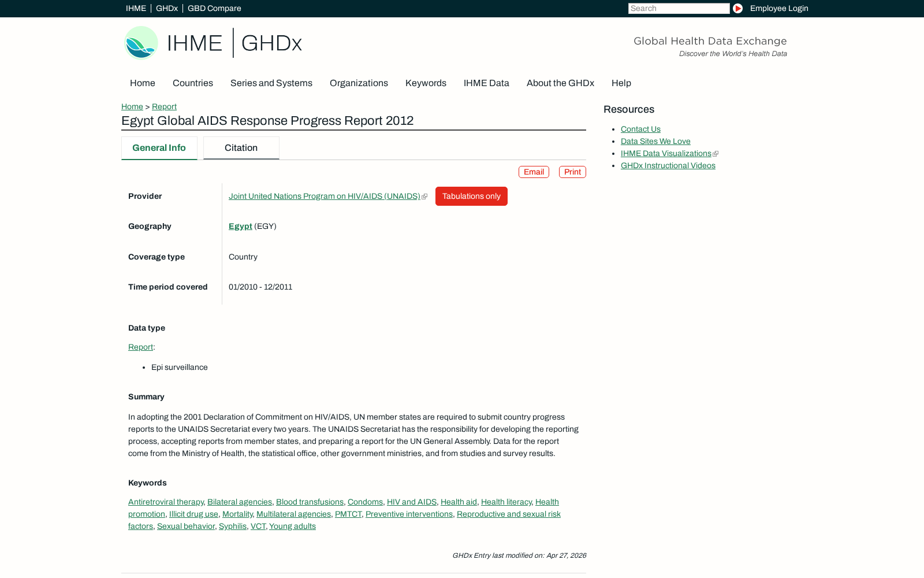
Task: Open the Syphilis keyword
Action: (x=233, y=526)
